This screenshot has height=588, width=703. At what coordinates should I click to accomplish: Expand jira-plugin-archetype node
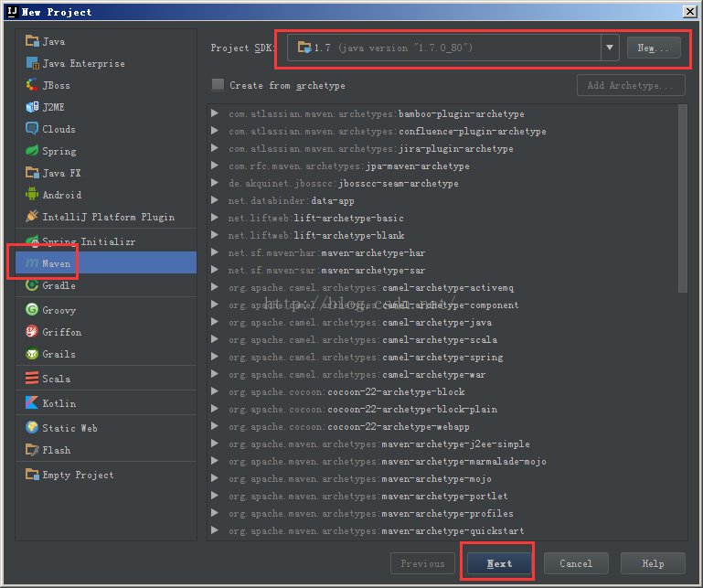click(215, 148)
